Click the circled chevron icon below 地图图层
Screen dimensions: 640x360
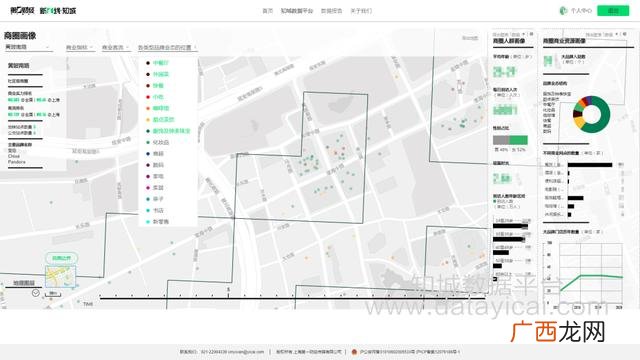click(x=36, y=293)
